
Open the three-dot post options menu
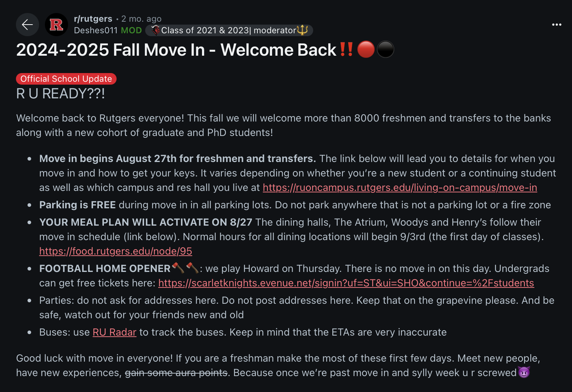pyautogui.click(x=556, y=25)
